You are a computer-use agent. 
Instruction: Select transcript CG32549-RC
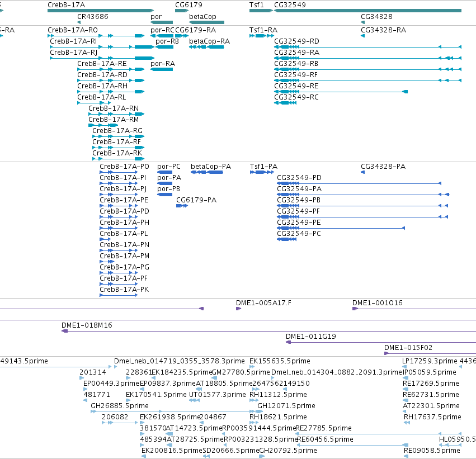pyautogui.click(x=296, y=97)
